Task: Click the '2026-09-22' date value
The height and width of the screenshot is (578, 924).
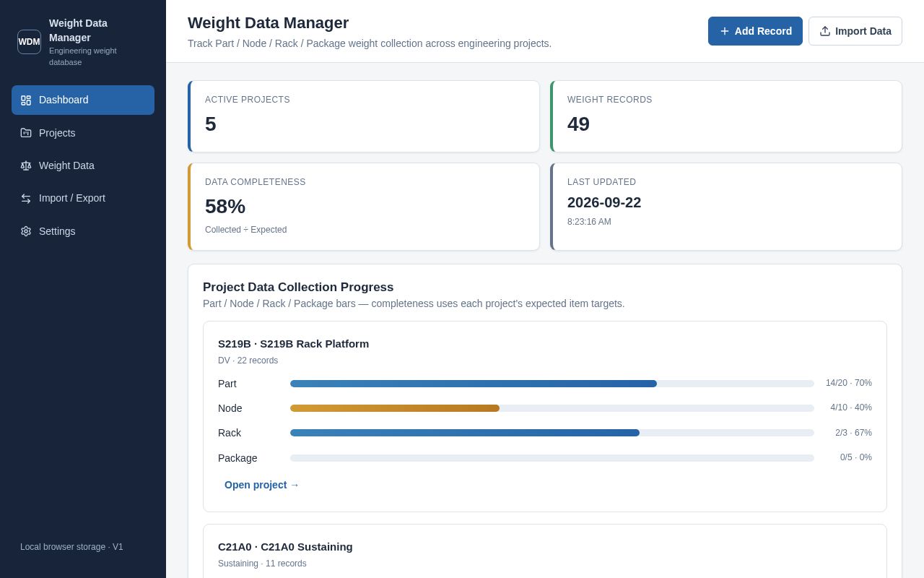Action: pyautogui.click(x=604, y=203)
